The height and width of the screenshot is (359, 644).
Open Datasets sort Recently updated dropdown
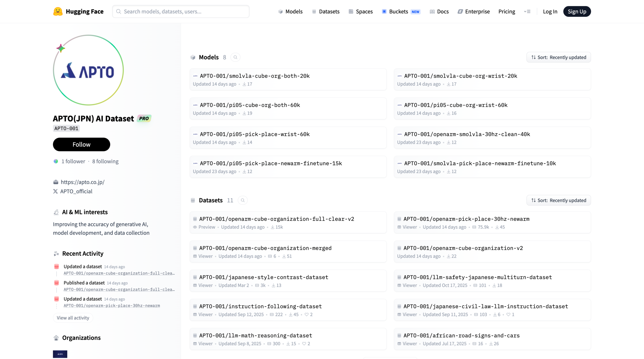(558, 200)
